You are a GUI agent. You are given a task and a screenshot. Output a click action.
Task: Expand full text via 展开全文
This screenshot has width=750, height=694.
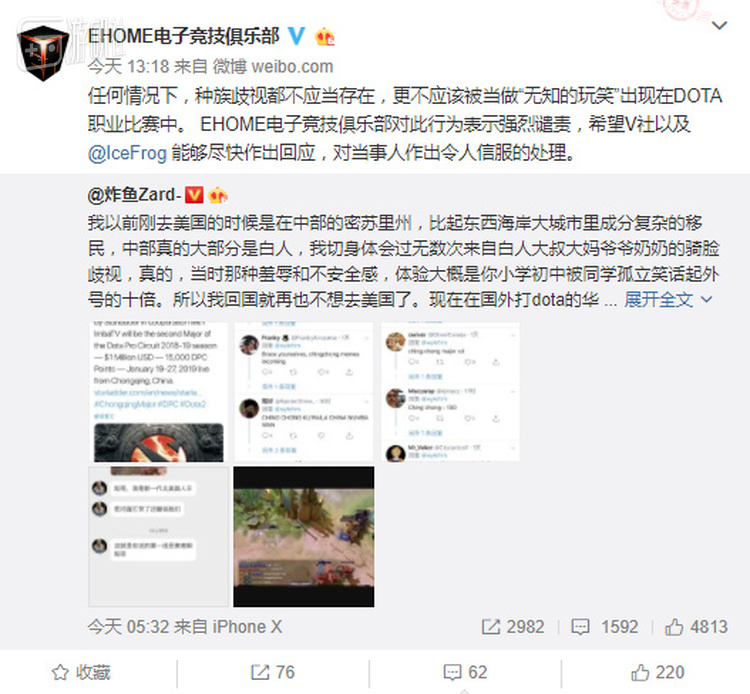coord(659,300)
